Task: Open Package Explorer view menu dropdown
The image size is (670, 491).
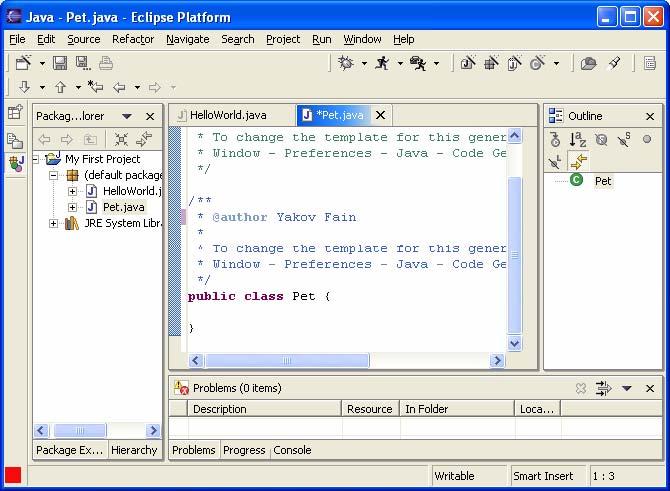Action: [126, 116]
